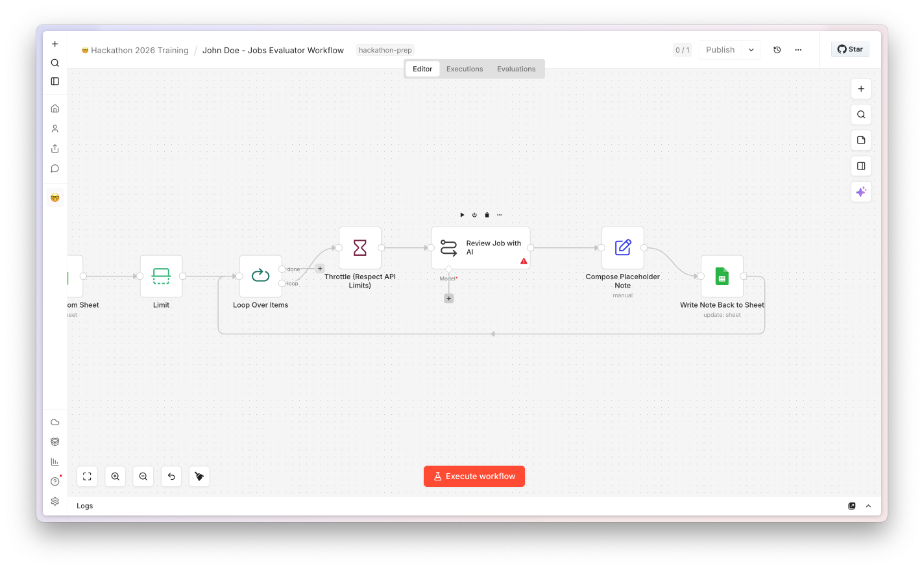Toggle the canvas side panel button

pos(861,166)
